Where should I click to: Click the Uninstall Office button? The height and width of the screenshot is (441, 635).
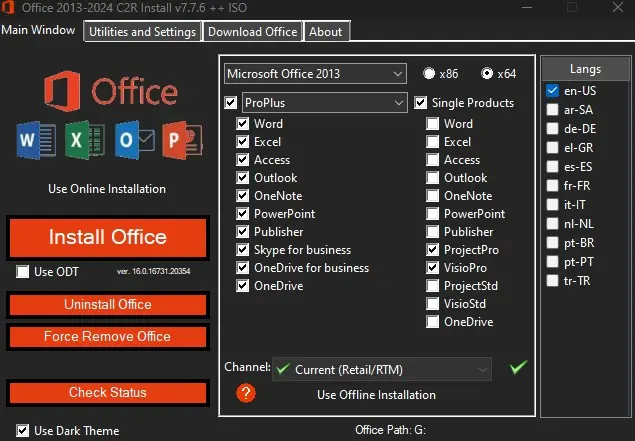[x=108, y=305]
